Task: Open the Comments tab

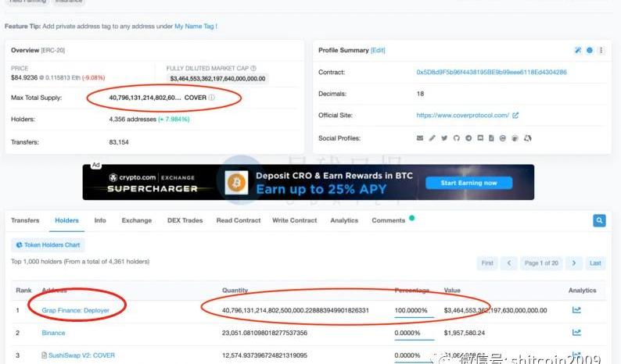Action: pos(388,221)
